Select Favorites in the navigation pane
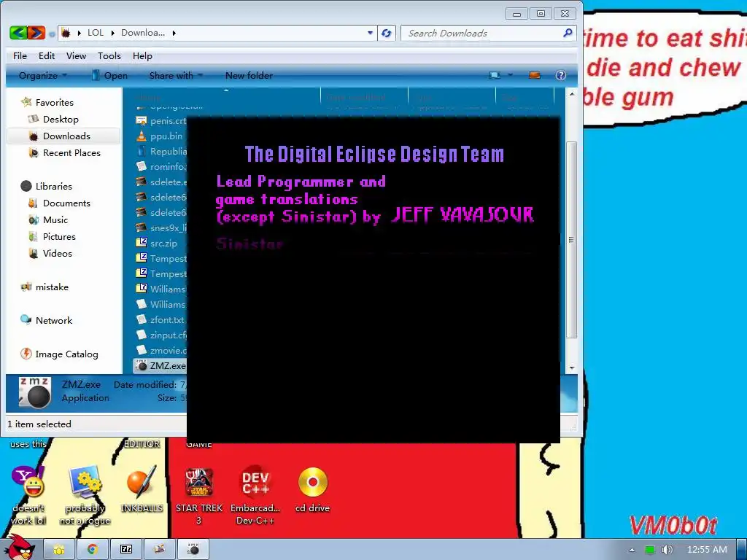Image resolution: width=747 pixels, height=560 pixels. (54, 102)
